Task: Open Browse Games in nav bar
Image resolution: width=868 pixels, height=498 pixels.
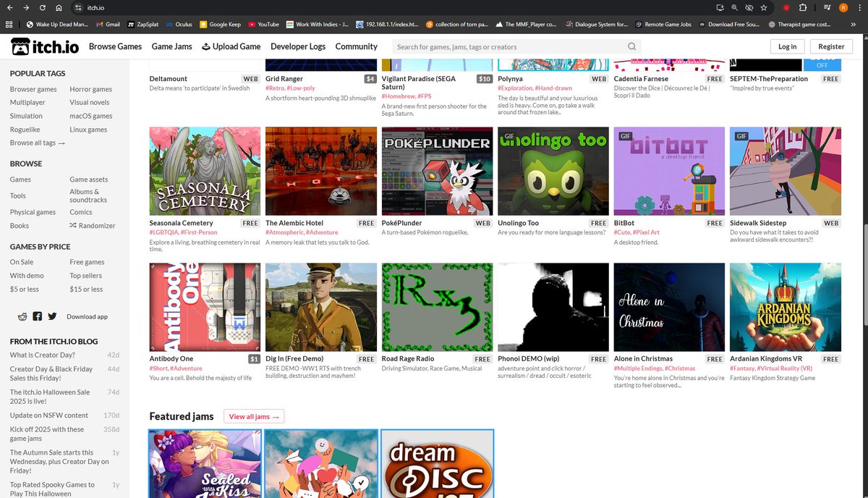Action: pos(116,46)
